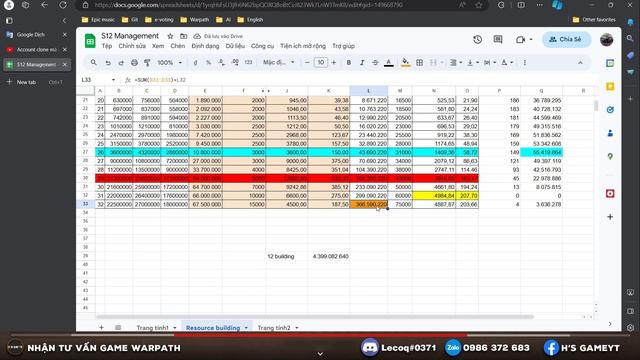Open the Trợ giúp menu

click(343, 46)
